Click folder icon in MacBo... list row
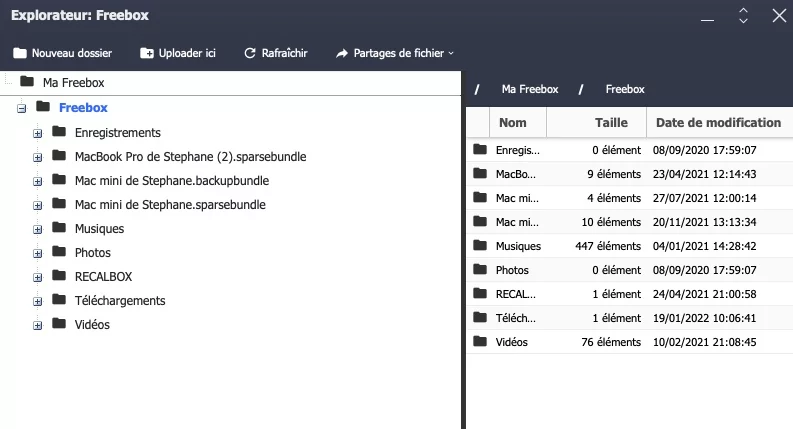Screen dimensions: 793x429 click(x=480, y=173)
